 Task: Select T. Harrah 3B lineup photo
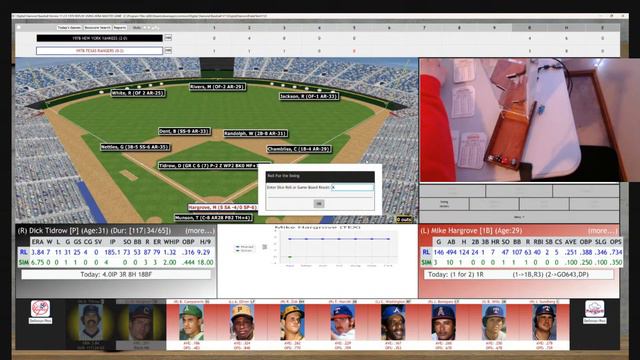click(x=342, y=322)
